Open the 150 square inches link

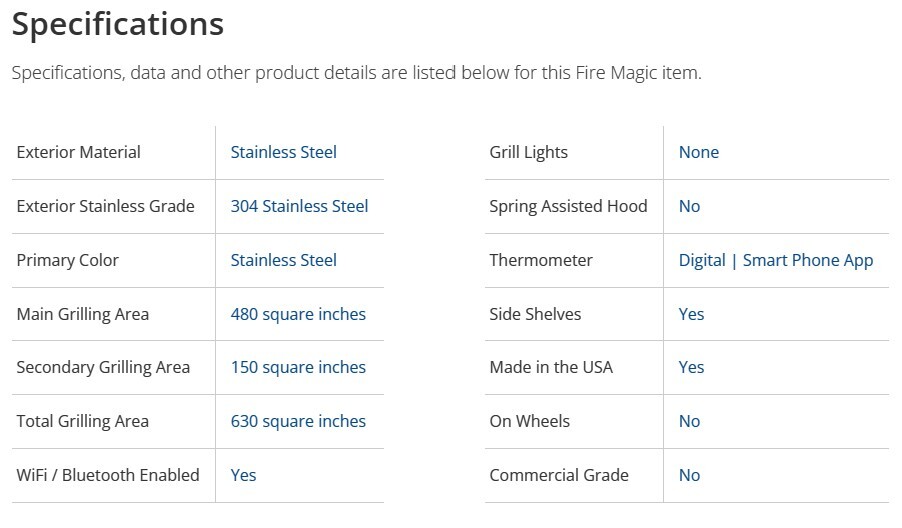pos(298,367)
